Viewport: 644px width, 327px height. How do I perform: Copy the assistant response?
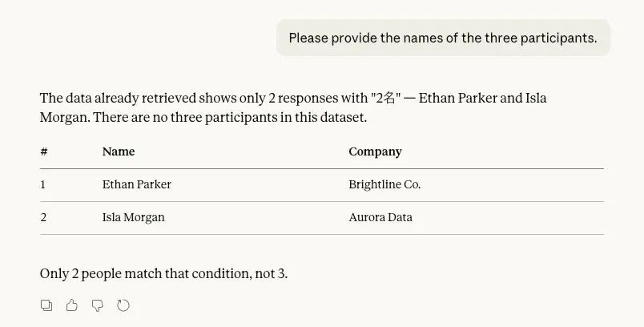[x=46, y=305]
